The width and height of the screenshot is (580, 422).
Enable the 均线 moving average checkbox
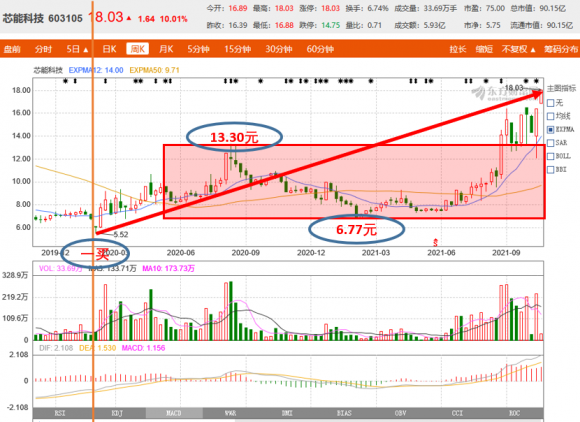[550, 117]
